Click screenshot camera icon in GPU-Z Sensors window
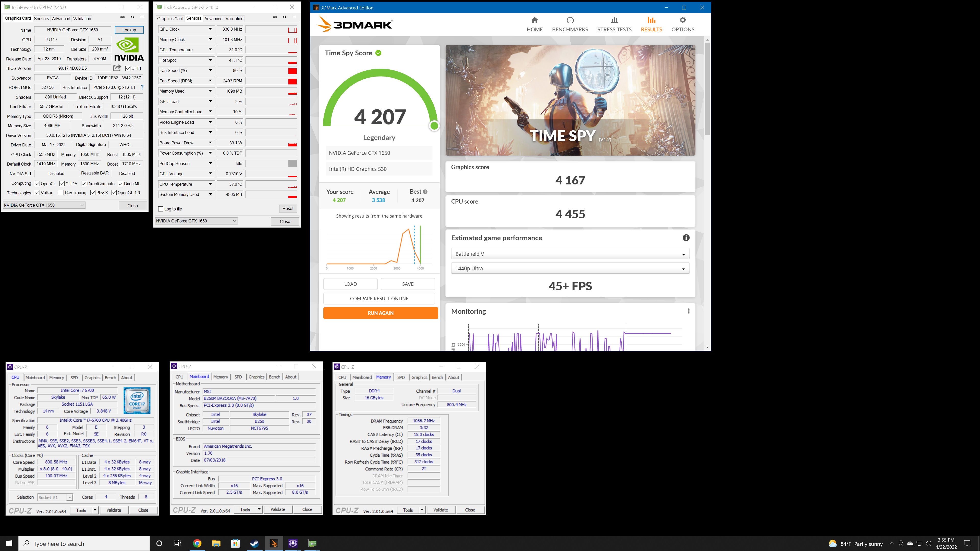The height and width of the screenshot is (551, 980). (275, 18)
